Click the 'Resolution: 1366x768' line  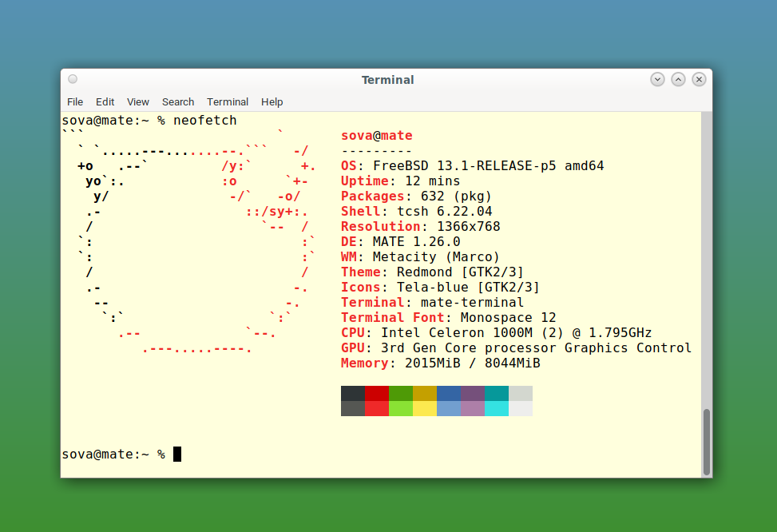click(421, 227)
